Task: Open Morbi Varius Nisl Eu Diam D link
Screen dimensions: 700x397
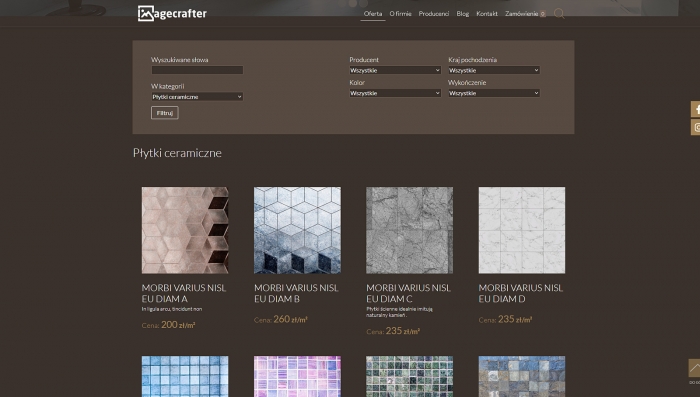Action: [x=521, y=293]
